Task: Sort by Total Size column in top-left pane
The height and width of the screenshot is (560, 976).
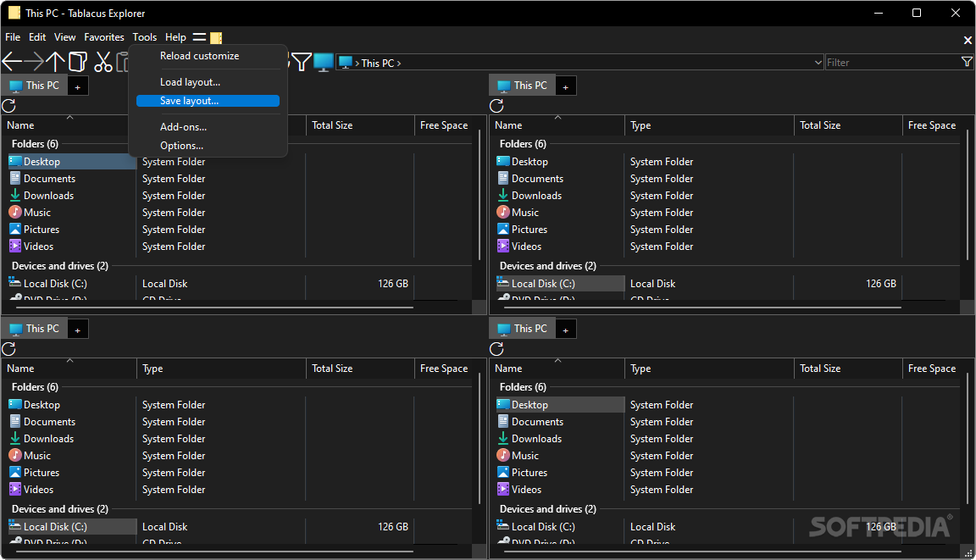Action: point(360,125)
